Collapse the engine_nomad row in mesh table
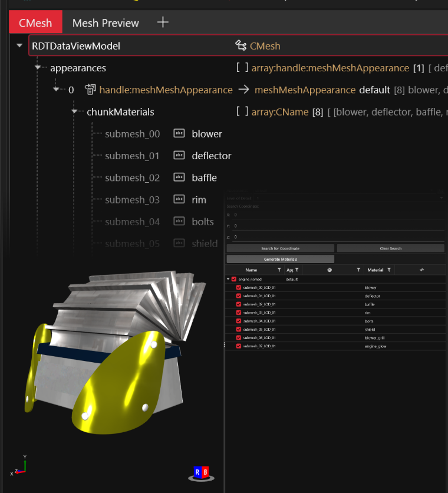448x493 pixels. click(228, 279)
